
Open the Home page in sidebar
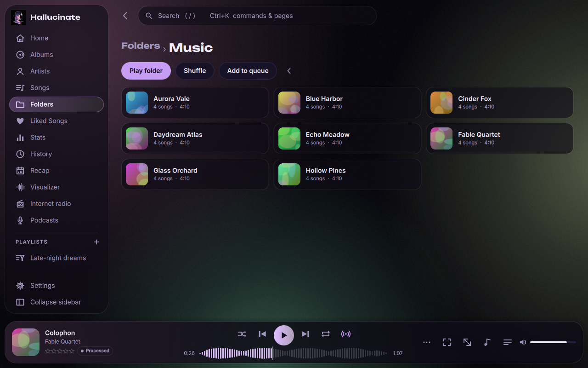[x=57, y=38]
